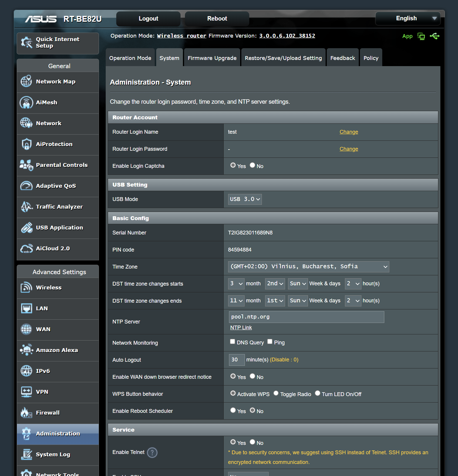Open the English language dropdown
Image resolution: width=458 pixels, height=476 pixels.
[408, 18]
